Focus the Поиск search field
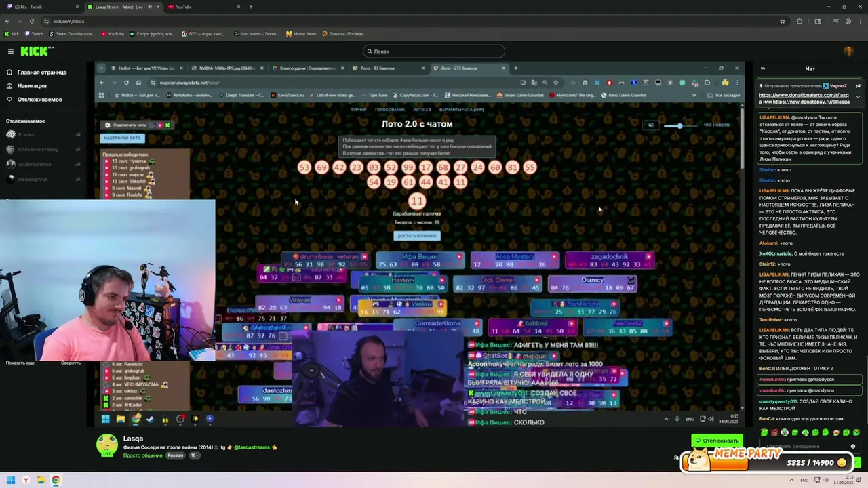This screenshot has height=488, width=868. click(434, 51)
